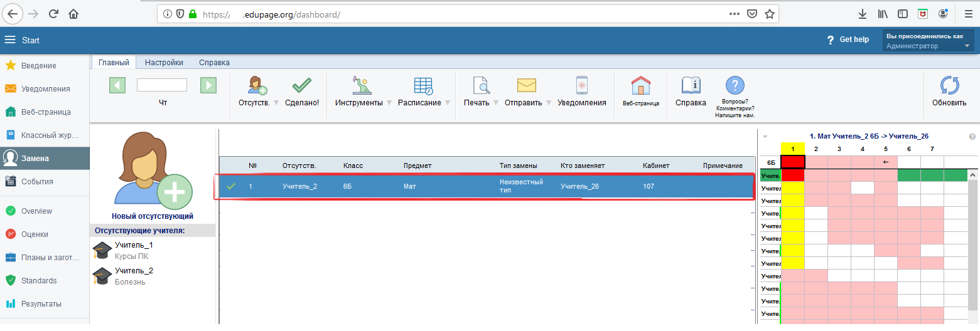Image resolution: width=980 pixels, height=331 pixels.
Task: Click small help icon in substitution panel
Action: tap(972, 136)
